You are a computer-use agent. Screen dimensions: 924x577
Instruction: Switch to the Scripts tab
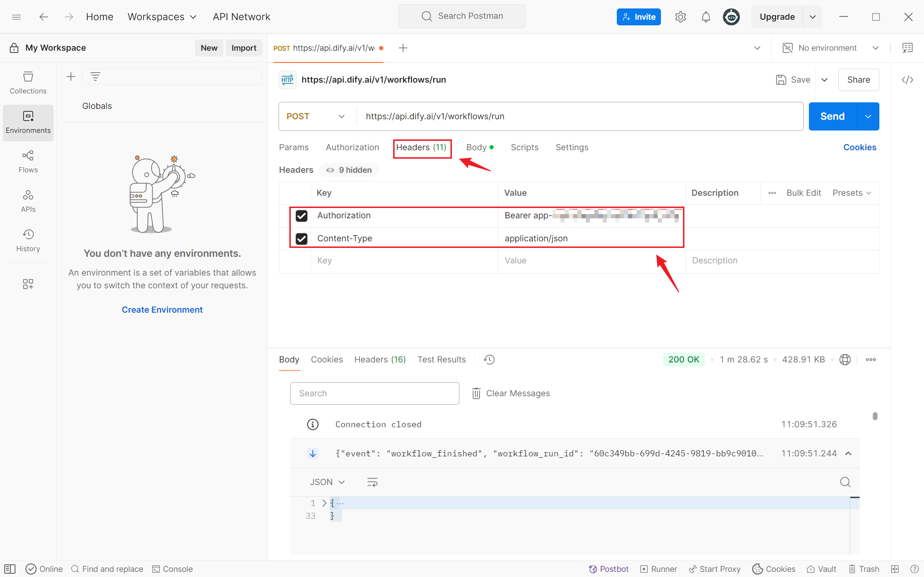coord(525,147)
